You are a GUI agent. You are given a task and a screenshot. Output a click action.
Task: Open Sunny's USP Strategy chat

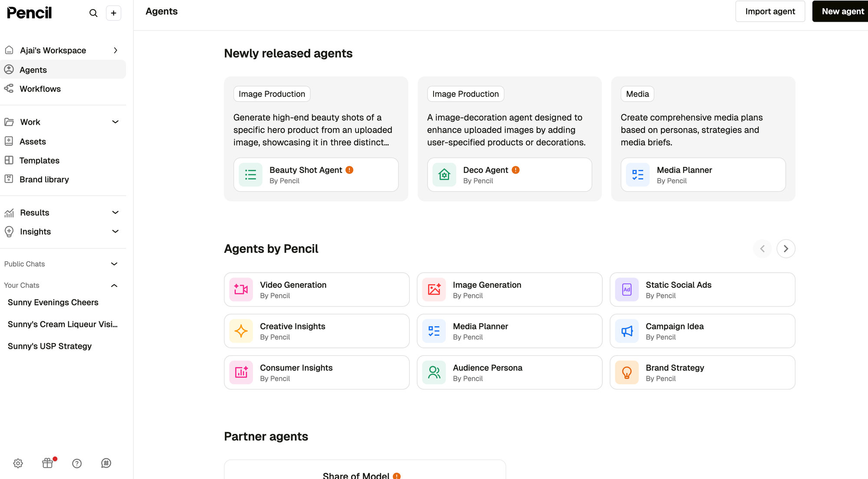pos(49,346)
